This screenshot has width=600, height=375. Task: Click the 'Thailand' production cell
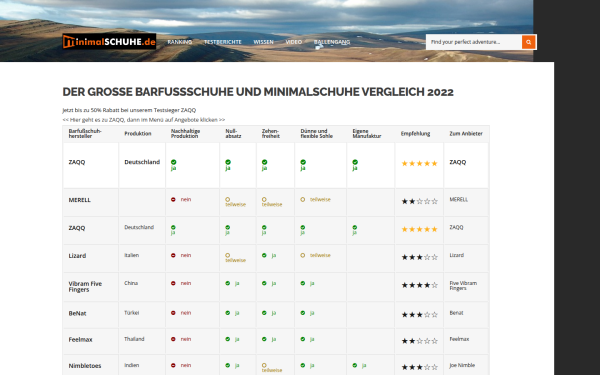tap(134, 339)
